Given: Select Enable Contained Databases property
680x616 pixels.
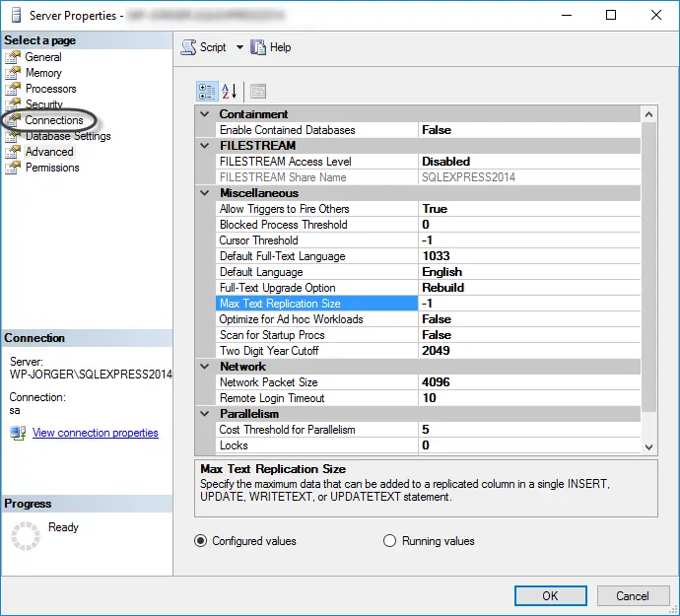Looking at the screenshot, I should [x=316, y=130].
